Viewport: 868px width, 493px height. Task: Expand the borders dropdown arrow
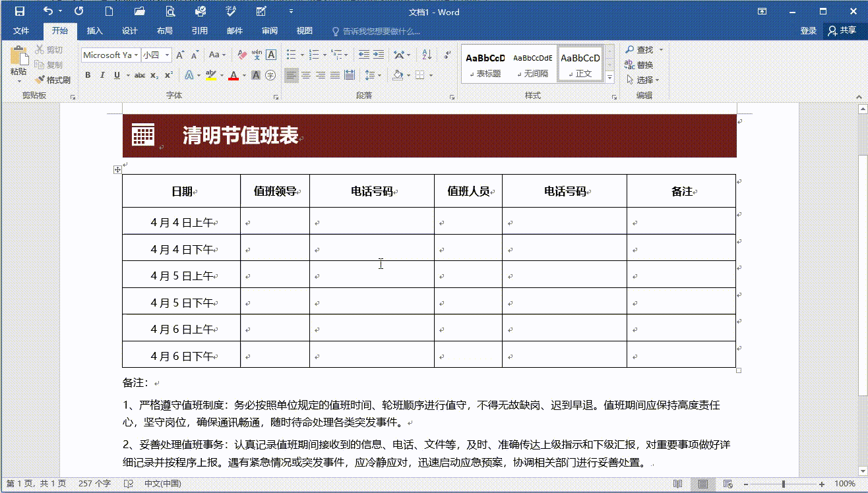click(x=431, y=75)
